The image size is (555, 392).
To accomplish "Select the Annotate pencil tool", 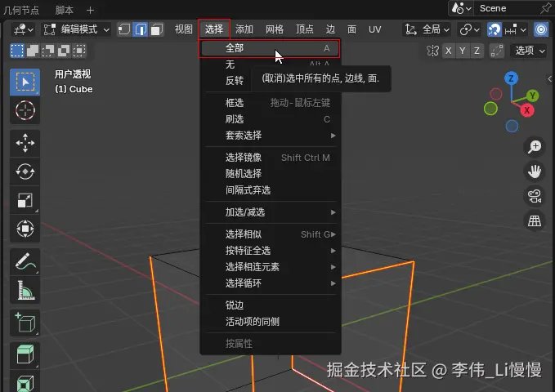I will point(25,262).
